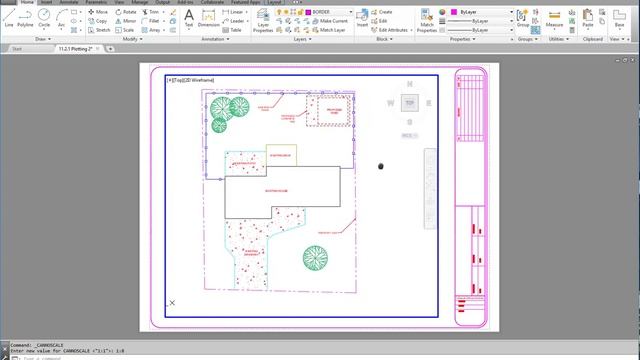Select the 11.2.1 Plotting 2 file tab

click(76, 49)
